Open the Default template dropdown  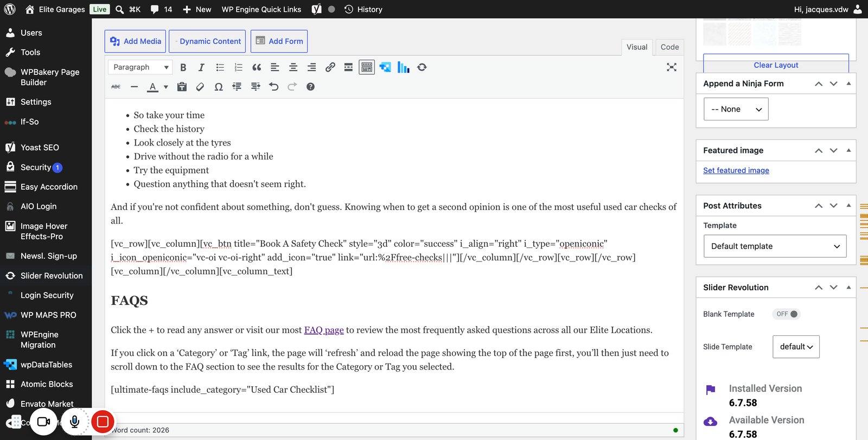click(775, 246)
